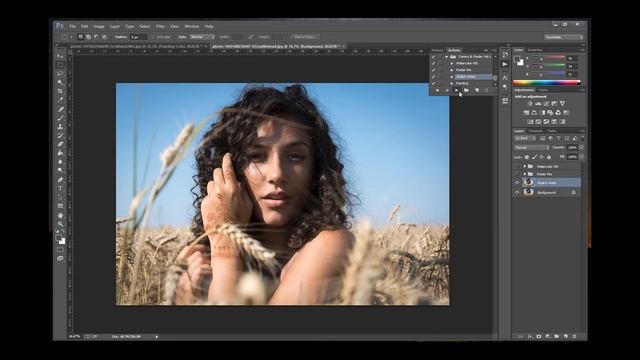This screenshot has height=360, width=640.
Task: Toggle lock transparent pixels
Action: point(527,157)
